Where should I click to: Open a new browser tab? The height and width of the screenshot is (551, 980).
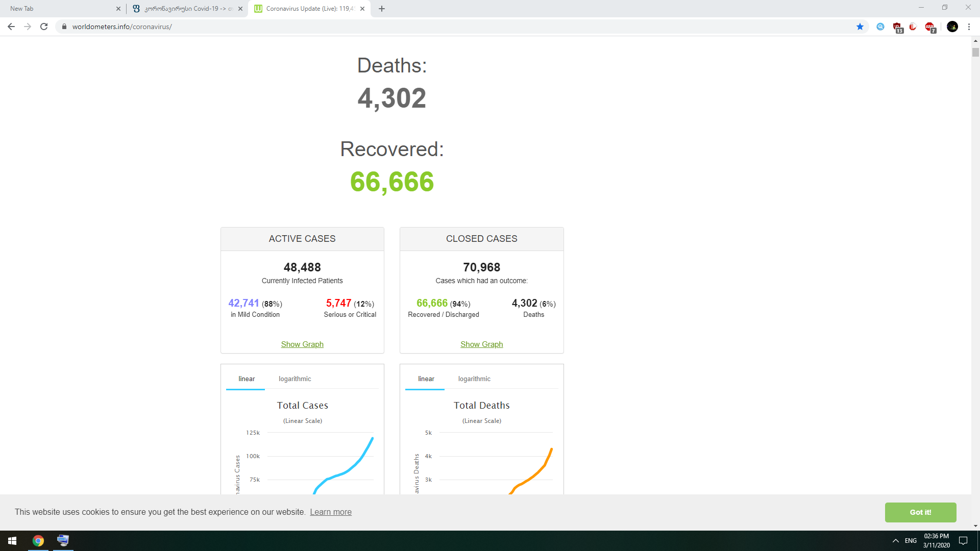point(382,9)
